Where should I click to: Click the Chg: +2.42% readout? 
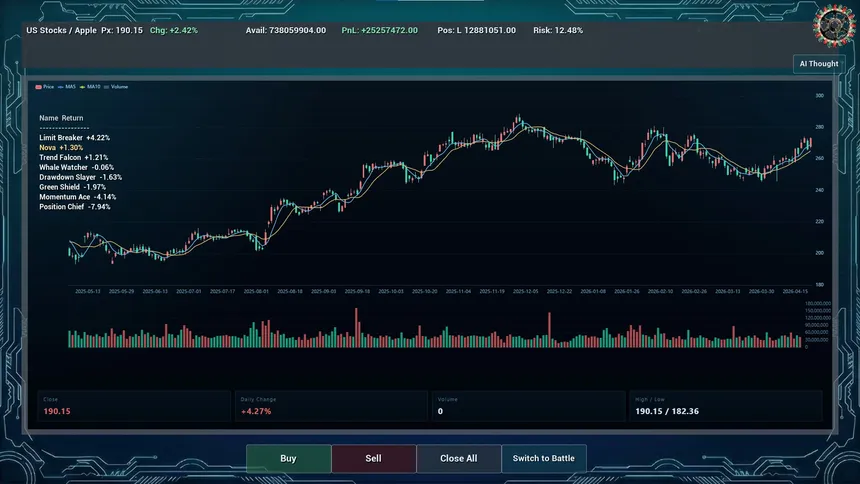coord(174,30)
